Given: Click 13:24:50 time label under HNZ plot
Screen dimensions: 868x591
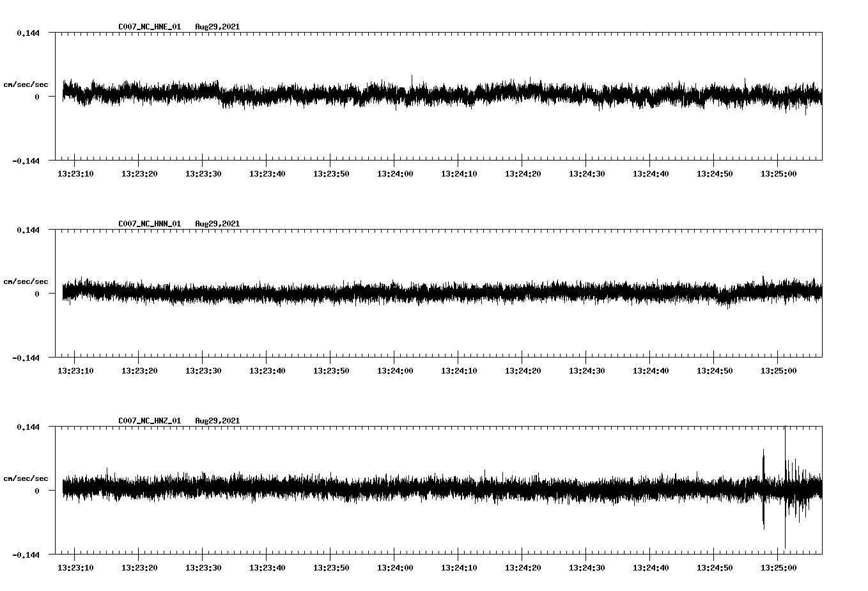Looking at the screenshot, I should 715,567.
